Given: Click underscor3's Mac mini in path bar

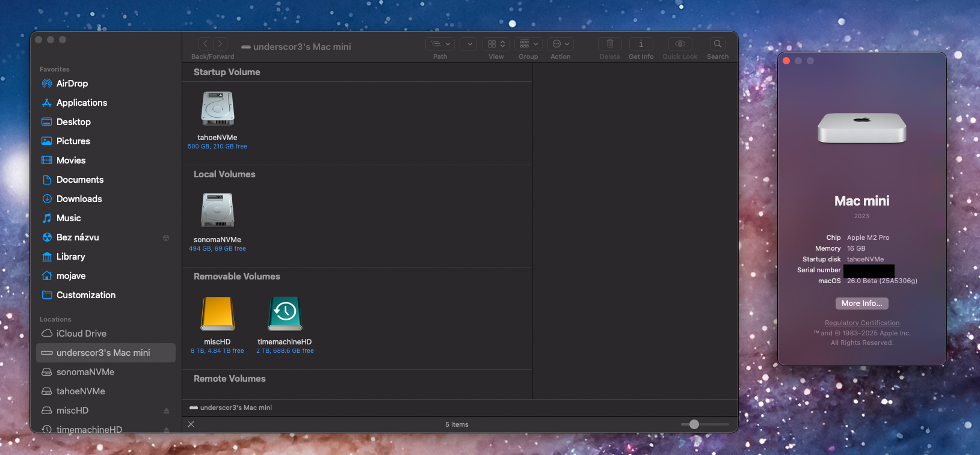Looking at the screenshot, I should pos(231,408).
